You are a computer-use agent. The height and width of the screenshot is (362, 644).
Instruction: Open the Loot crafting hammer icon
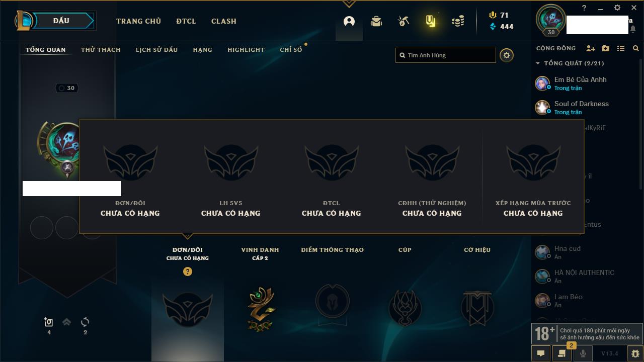click(403, 21)
